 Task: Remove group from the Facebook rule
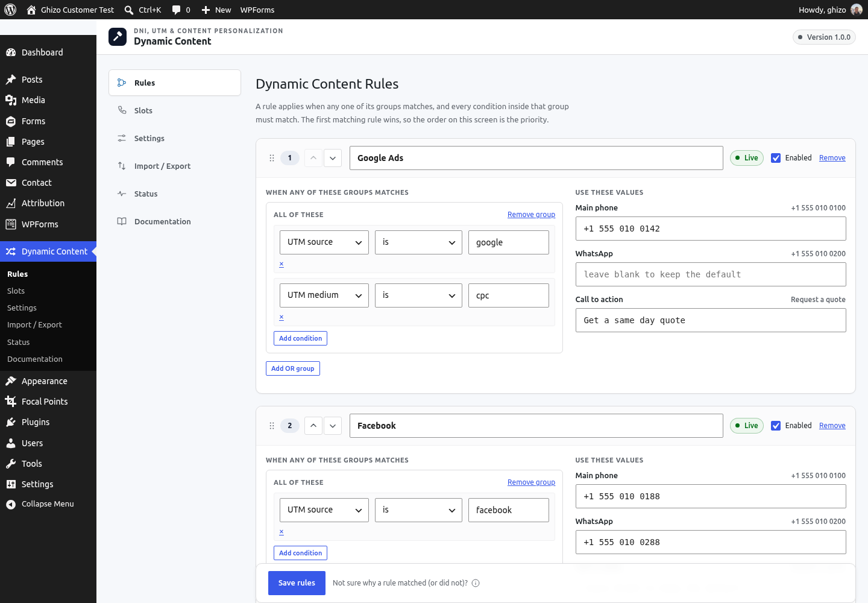[x=531, y=482]
